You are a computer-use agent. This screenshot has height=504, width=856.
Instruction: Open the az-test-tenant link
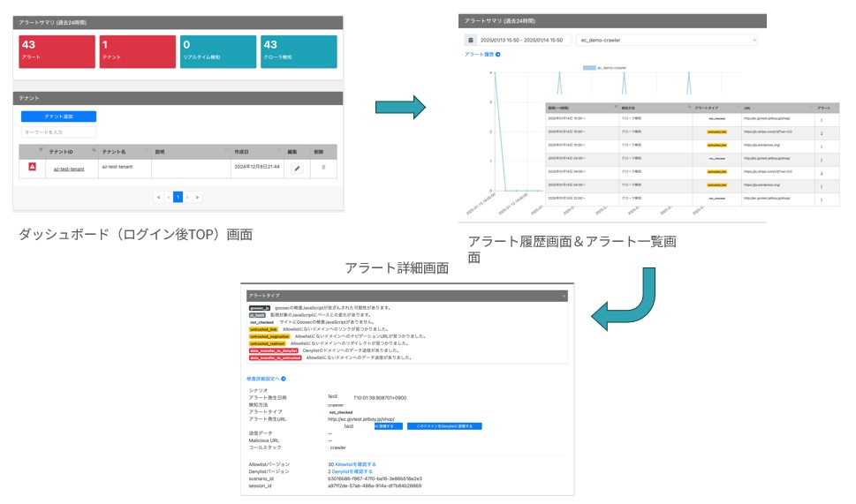pyautogui.click(x=69, y=168)
